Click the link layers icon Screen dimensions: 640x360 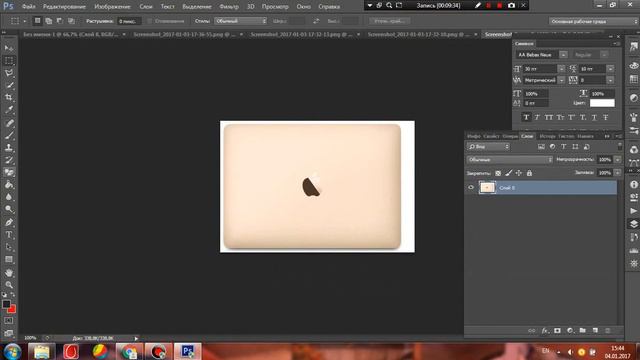[x=531, y=331]
